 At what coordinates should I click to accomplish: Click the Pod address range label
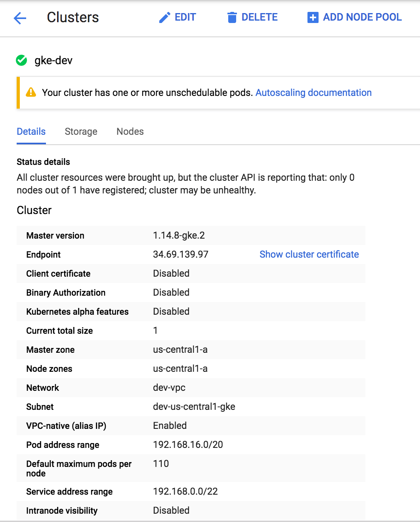click(63, 445)
